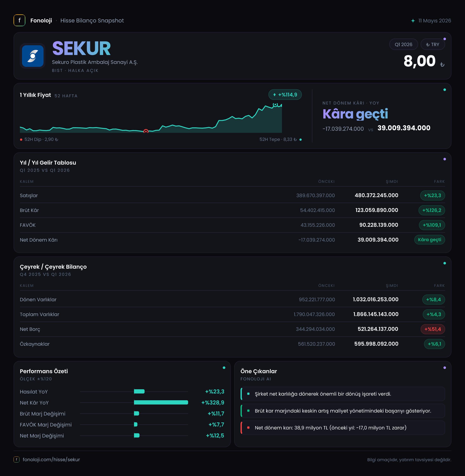This screenshot has height=476, width=465.
Task: Click the sparkle icon beside 11 Mayıs 2026
Action: pos(413,21)
